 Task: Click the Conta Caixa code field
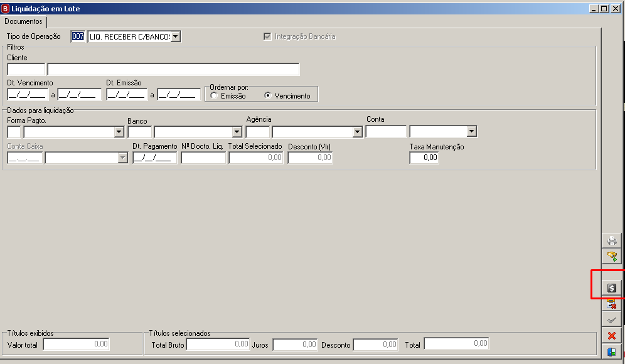point(24,158)
